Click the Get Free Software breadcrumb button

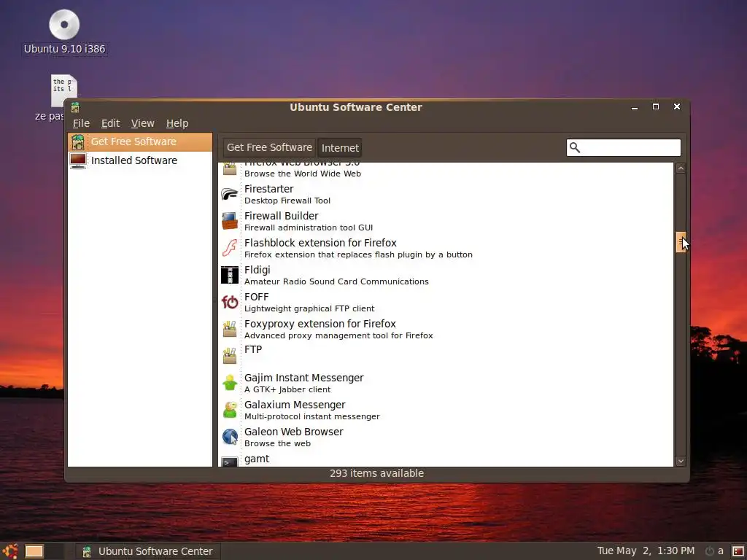(x=269, y=147)
